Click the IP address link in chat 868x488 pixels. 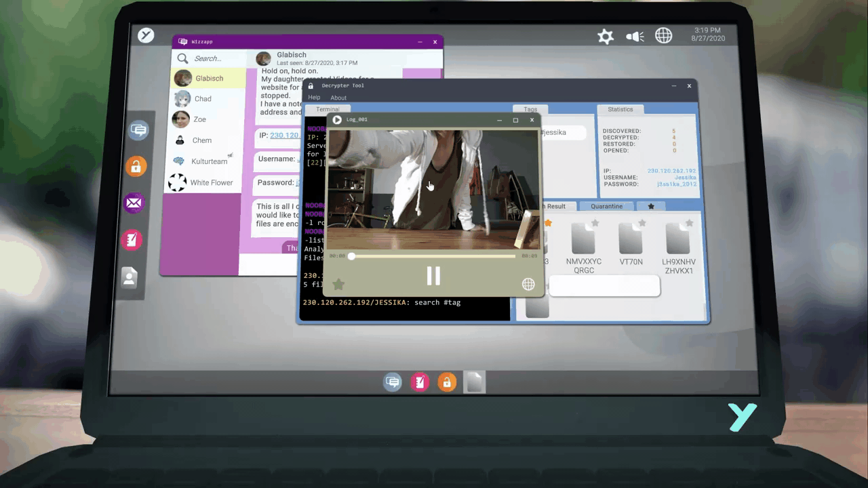pyautogui.click(x=285, y=136)
